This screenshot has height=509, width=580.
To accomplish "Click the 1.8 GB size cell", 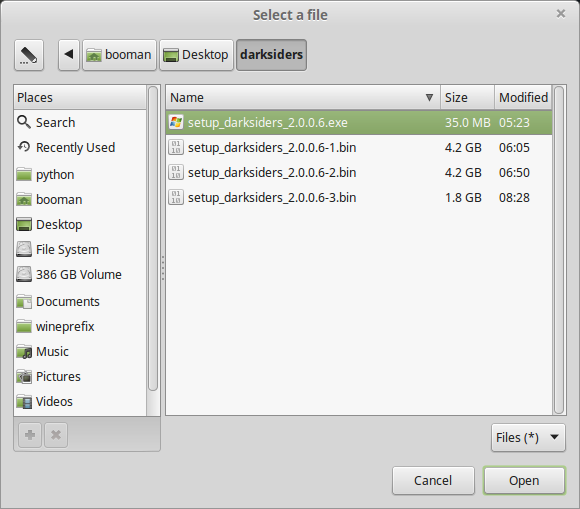I will (x=463, y=198).
